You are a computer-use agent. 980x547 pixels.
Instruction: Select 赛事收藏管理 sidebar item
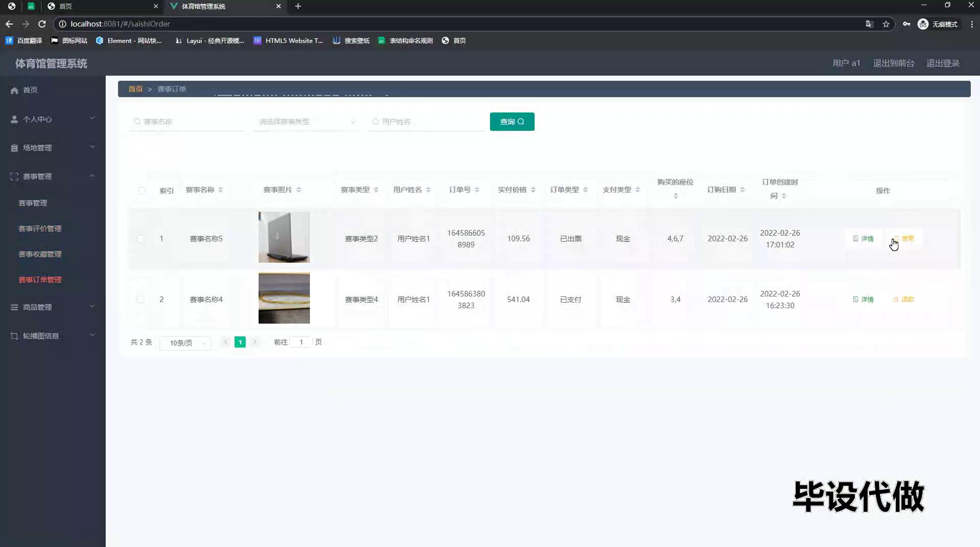click(40, 254)
